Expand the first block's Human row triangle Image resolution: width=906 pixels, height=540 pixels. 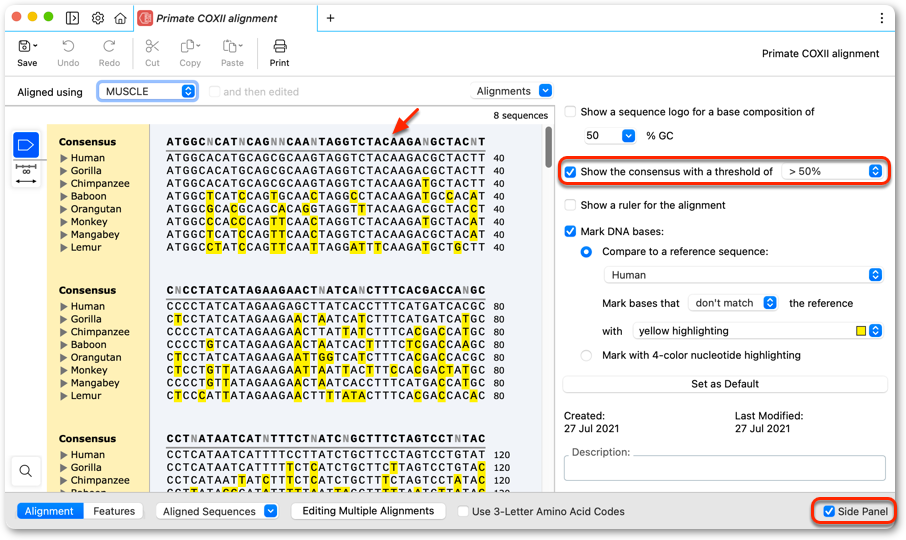pyautogui.click(x=64, y=158)
